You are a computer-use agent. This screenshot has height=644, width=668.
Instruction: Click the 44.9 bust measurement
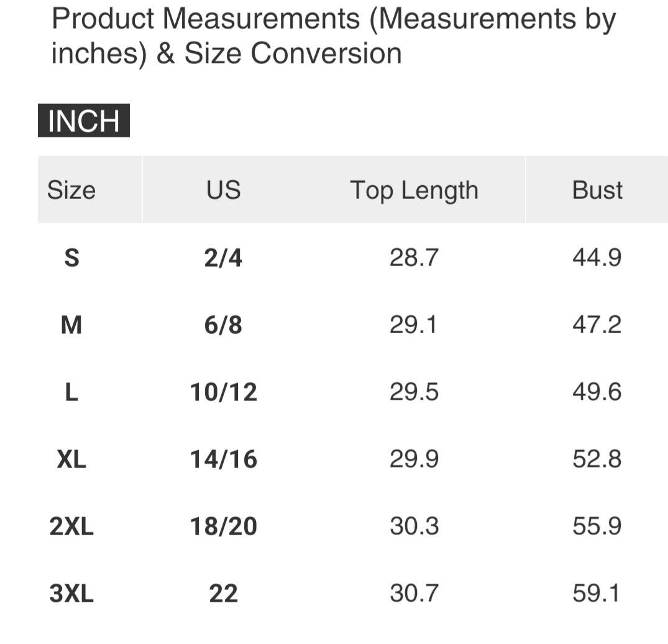pyautogui.click(x=597, y=257)
